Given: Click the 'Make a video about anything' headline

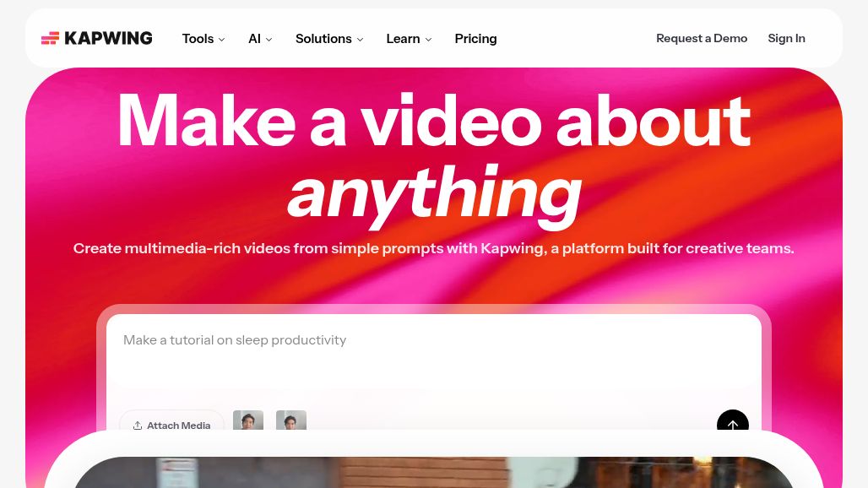Looking at the screenshot, I should pyautogui.click(x=434, y=160).
